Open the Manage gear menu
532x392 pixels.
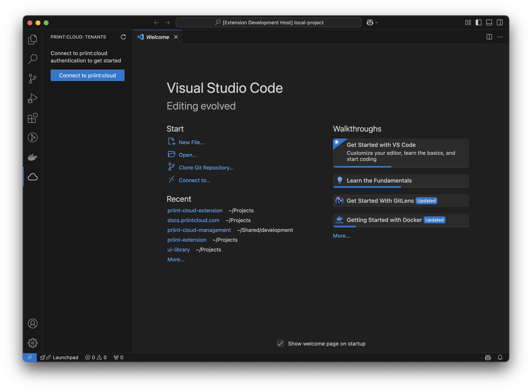click(x=32, y=343)
